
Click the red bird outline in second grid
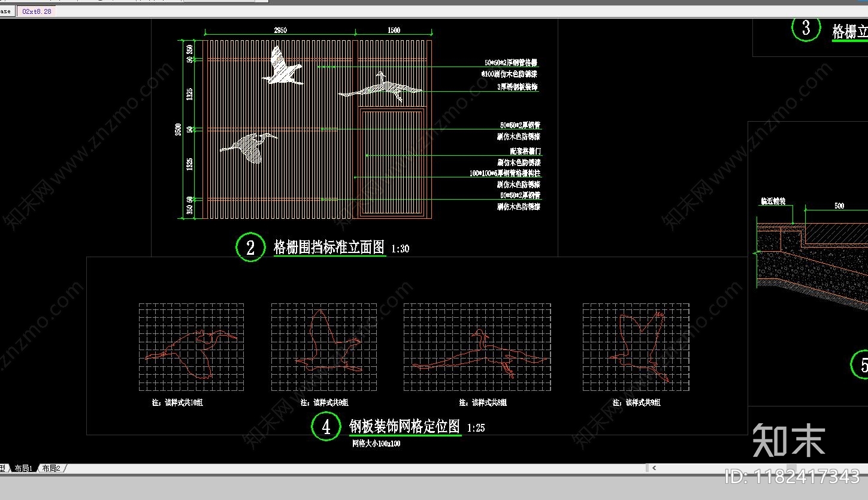[328, 341]
